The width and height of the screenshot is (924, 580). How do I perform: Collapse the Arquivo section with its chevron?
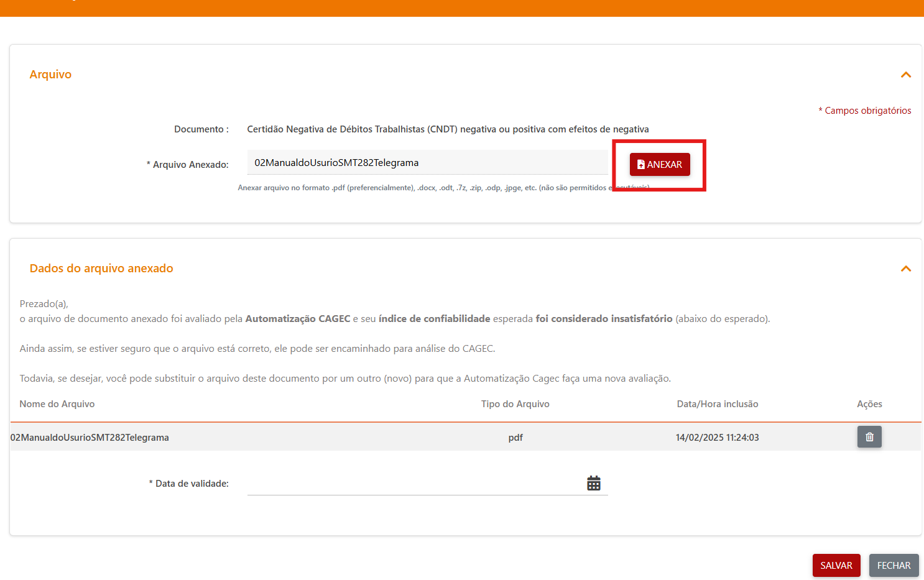coord(905,75)
